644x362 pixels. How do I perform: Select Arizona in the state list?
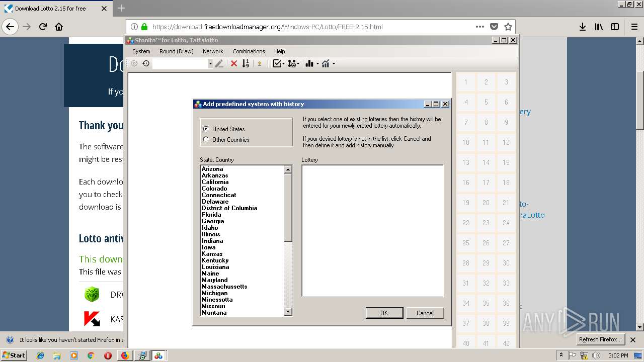(212, 169)
